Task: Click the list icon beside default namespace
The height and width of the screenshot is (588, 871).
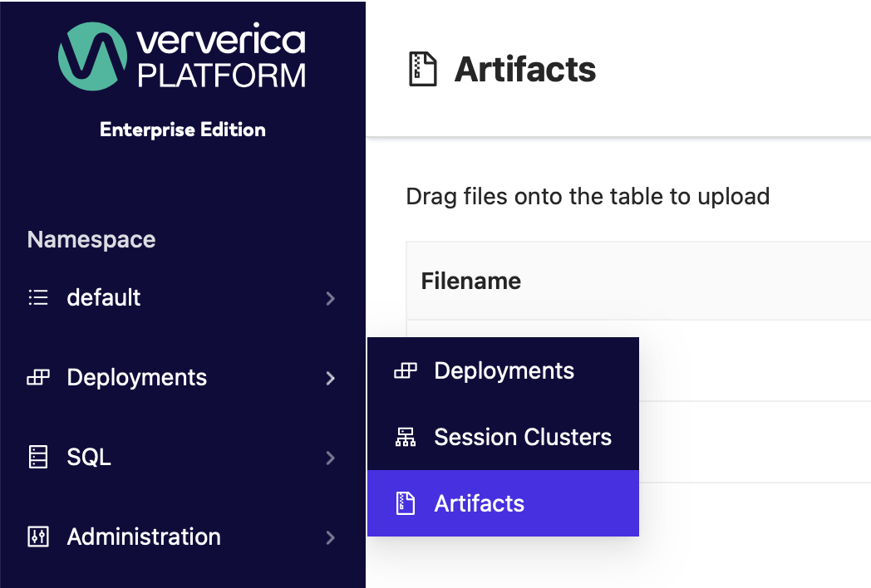Action: pyautogui.click(x=38, y=297)
